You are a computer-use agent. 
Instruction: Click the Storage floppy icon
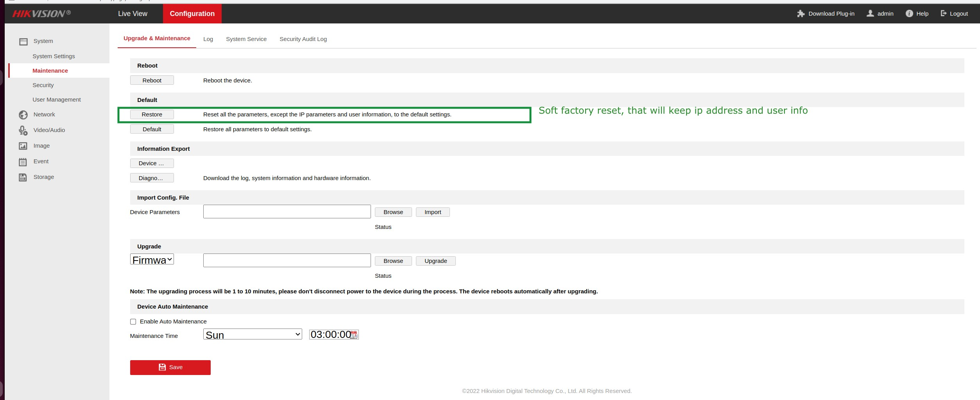[23, 177]
